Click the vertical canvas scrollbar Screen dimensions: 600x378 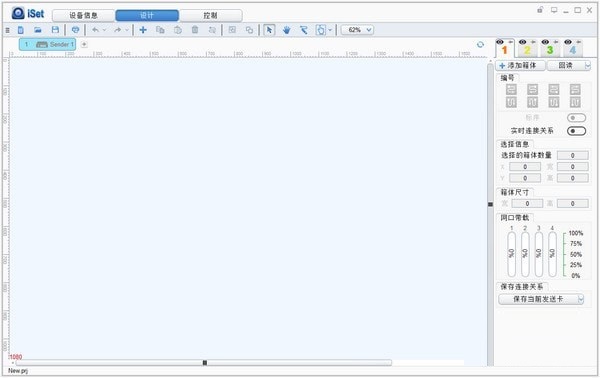click(490, 214)
